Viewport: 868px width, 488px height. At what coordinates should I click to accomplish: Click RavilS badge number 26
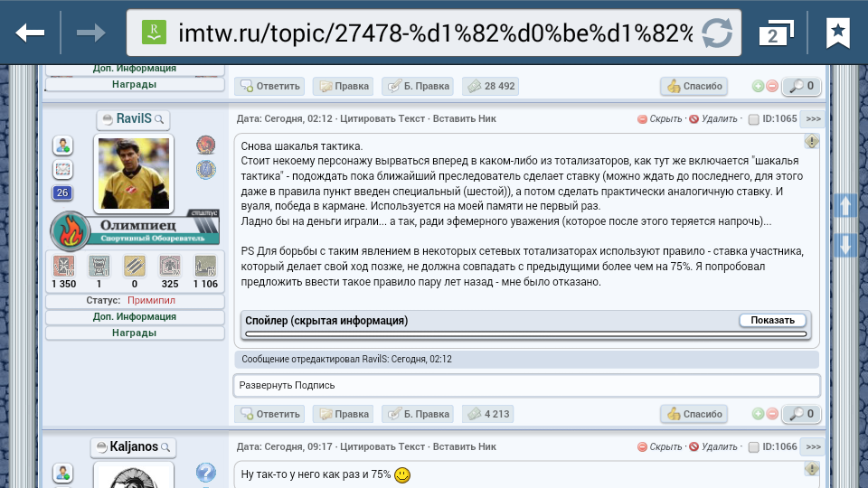[62, 192]
